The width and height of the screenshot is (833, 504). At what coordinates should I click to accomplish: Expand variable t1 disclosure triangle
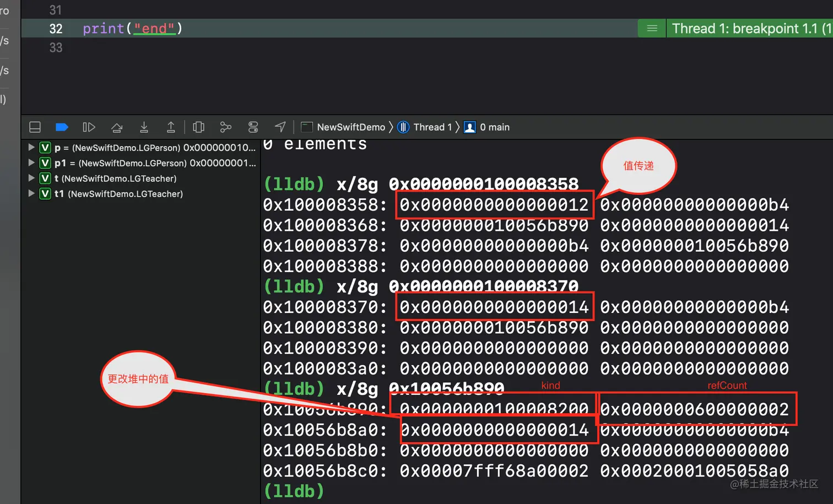pyautogui.click(x=31, y=194)
